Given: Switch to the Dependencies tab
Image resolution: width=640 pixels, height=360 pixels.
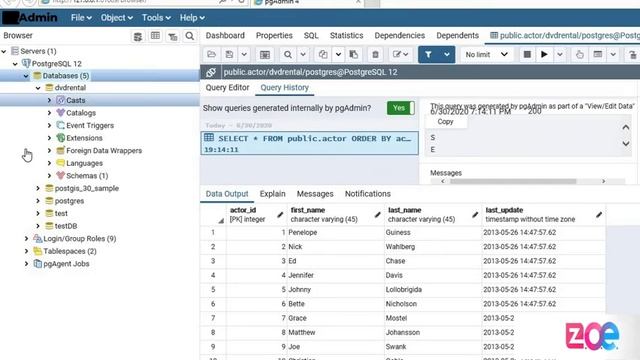Looking at the screenshot, I should tap(400, 36).
